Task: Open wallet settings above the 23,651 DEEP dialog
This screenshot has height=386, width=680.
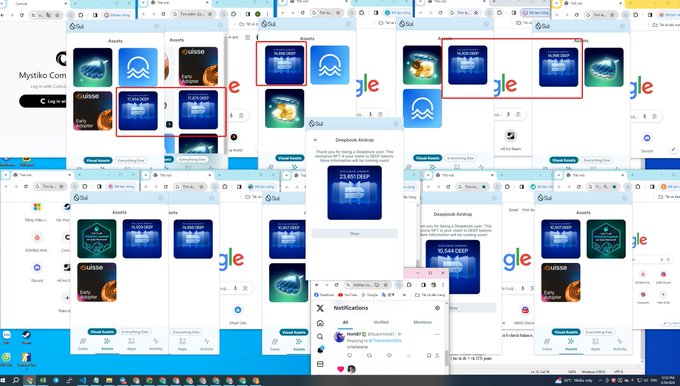Action: [x=395, y=124]
